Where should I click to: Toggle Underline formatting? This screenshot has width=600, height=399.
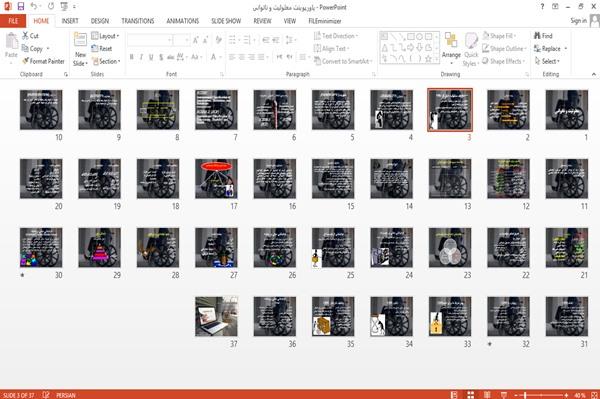(151, 57)
